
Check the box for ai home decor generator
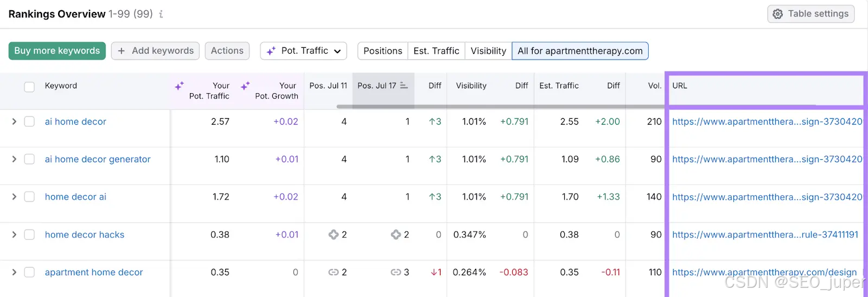(29, 159)
